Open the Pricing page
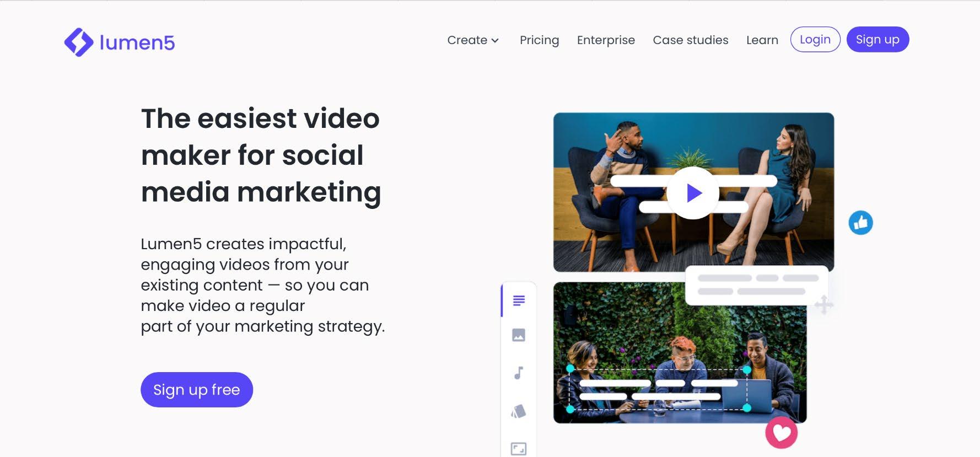Screen dimensions: 980x457 [x=539, y=40]
